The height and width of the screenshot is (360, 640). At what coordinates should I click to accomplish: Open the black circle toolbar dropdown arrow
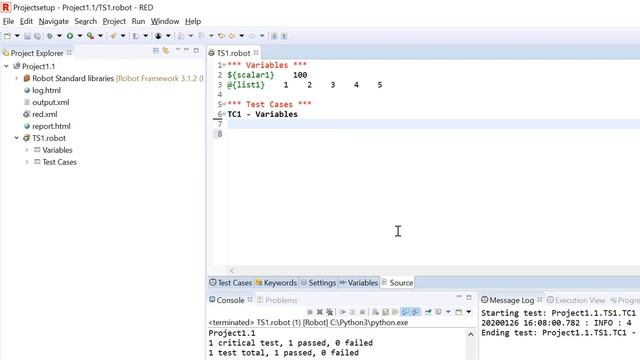pyautogui.click(x=168, y=36)
